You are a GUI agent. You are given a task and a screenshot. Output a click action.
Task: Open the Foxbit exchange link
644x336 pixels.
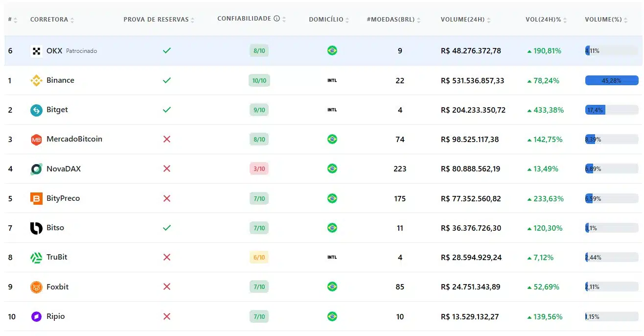pos(58,287)
